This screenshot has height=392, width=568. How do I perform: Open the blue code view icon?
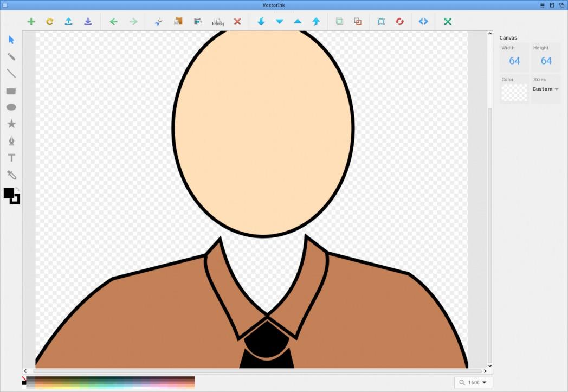[423, 22]
